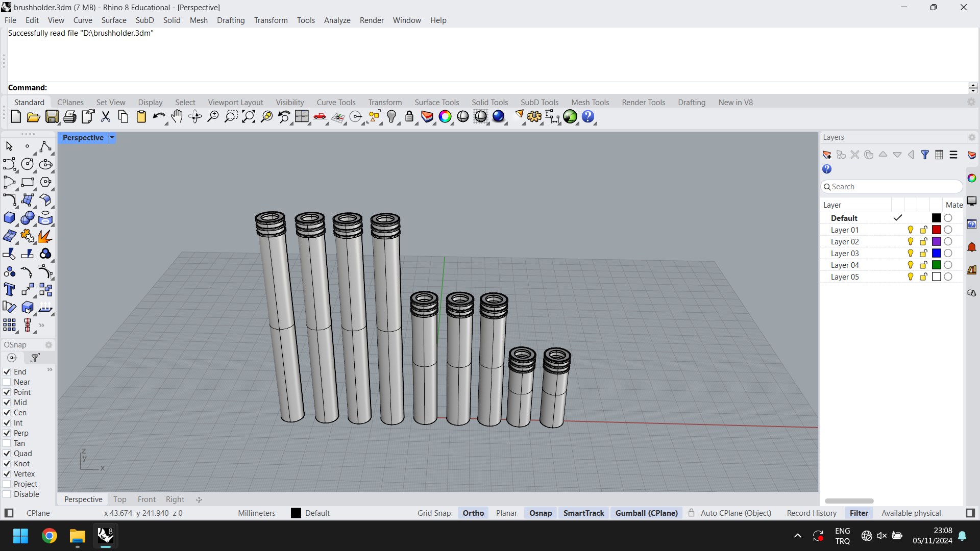
Task: Open the toolbar tabs gear options
Action: pos(971,102)
